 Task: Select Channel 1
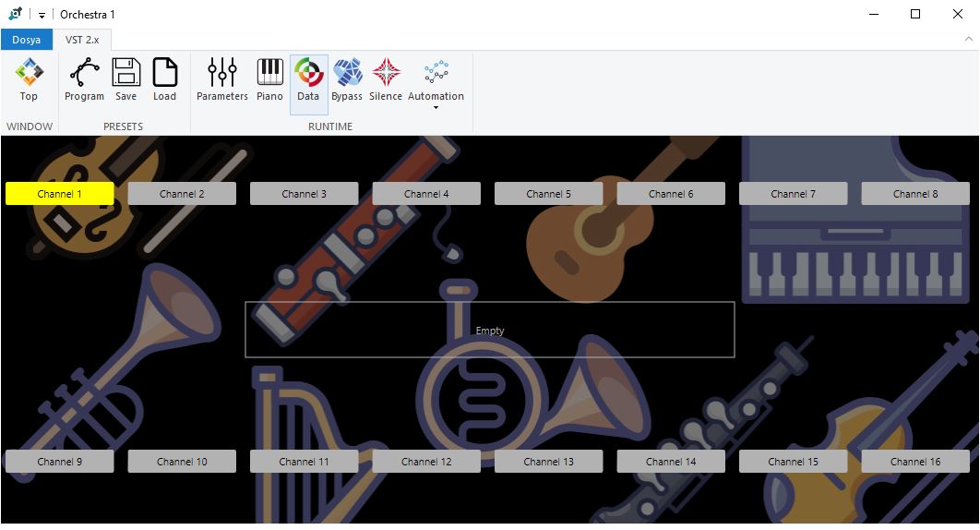point(59,194)
